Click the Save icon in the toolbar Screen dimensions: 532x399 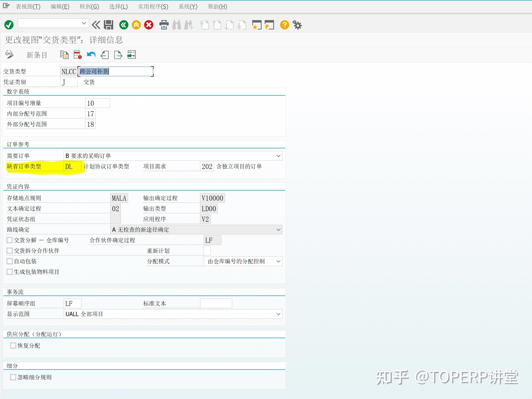click(x=108, y=25)
